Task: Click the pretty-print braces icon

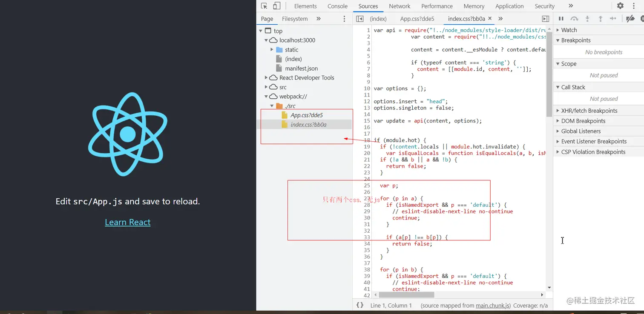Action: tap(360, 305)
